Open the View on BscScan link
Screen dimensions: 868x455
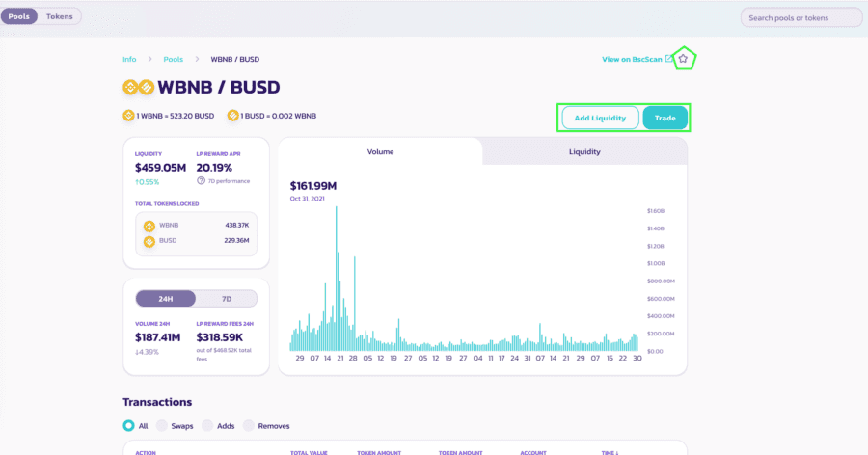pyautogui.click(x=632, y=59)
